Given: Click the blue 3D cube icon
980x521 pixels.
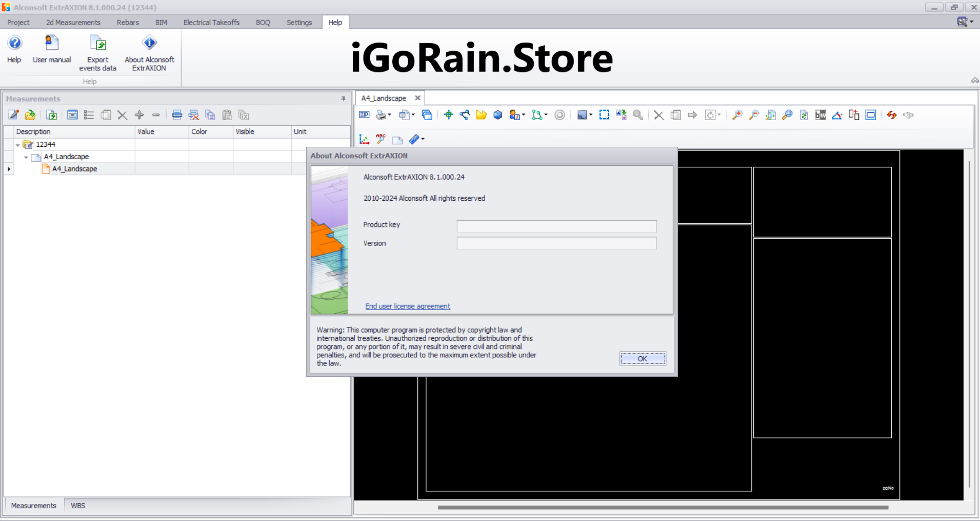Looking at the screenshot, I should (497, 115).
